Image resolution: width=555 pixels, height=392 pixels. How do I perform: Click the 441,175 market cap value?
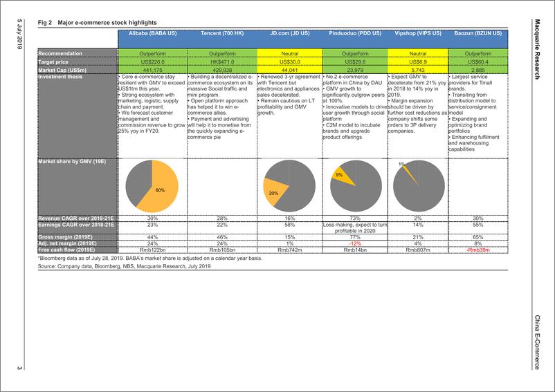tap(152, 70)
